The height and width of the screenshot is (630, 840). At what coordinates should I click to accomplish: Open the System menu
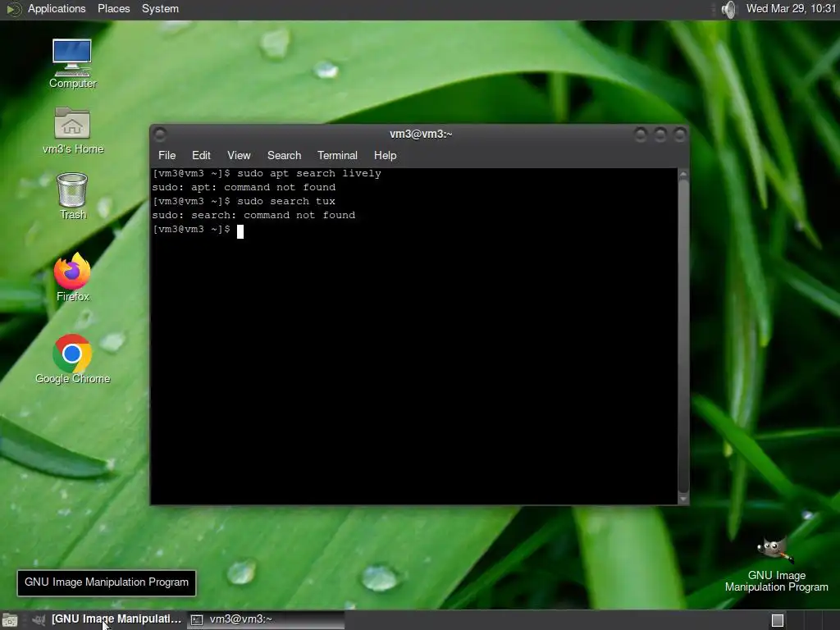160,8
